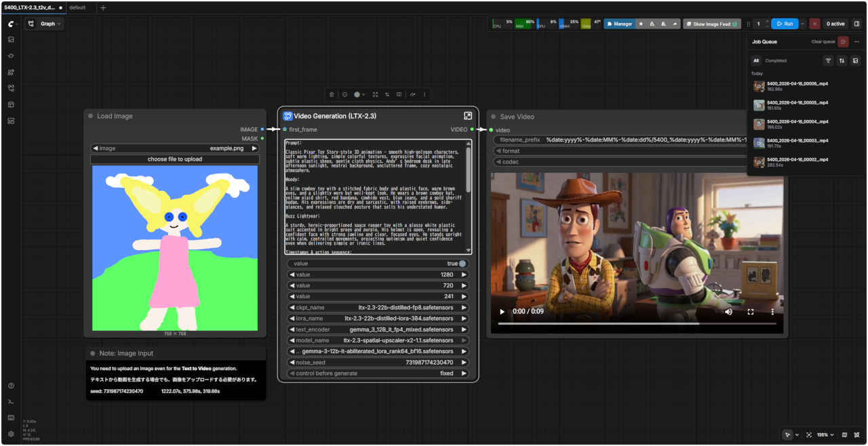The height and width of the screenshot is (446, 868).
Task: Switch to the default workflow tab
Action: pyautogui.click(x=77, y=7)
